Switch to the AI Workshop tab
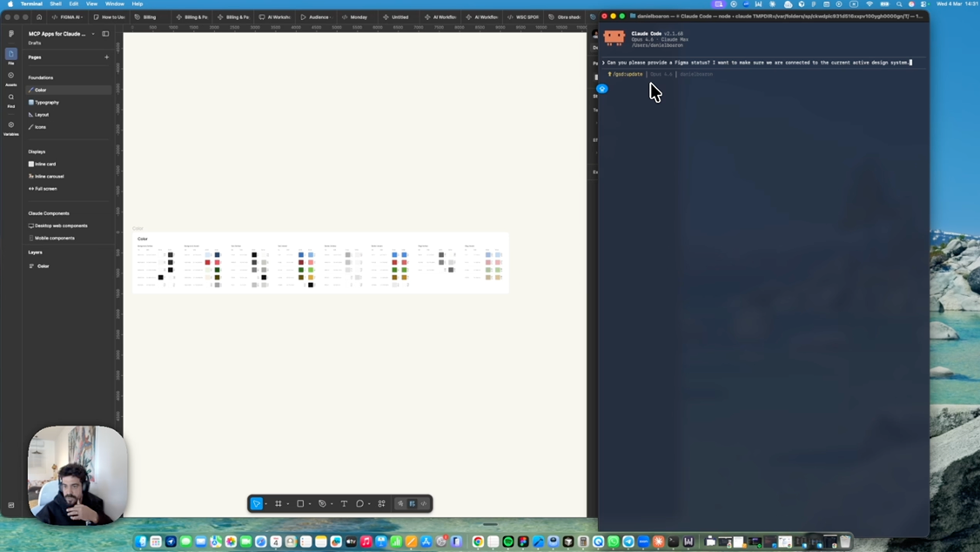Image resolution: width=980 pixels, height=552 pixels. [x=275, y=17]
